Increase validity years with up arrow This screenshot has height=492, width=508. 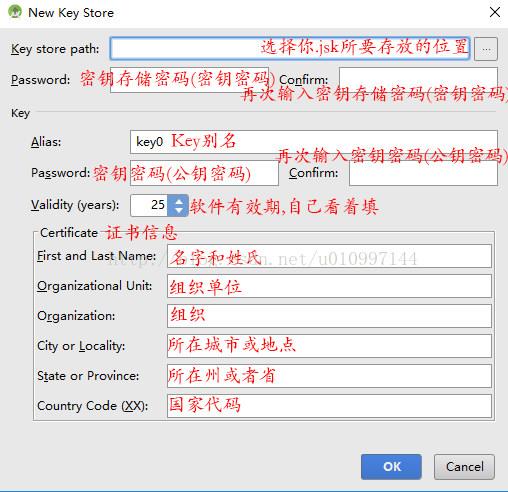(x=179, y=201)
